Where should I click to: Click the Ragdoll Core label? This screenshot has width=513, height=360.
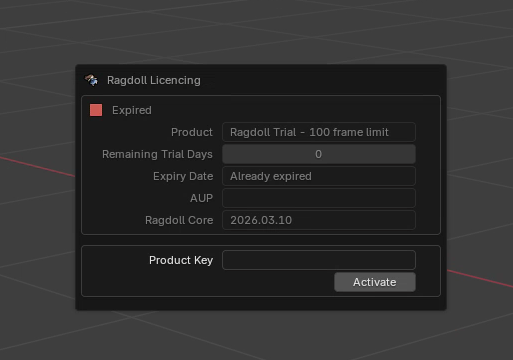click(179, 220)
